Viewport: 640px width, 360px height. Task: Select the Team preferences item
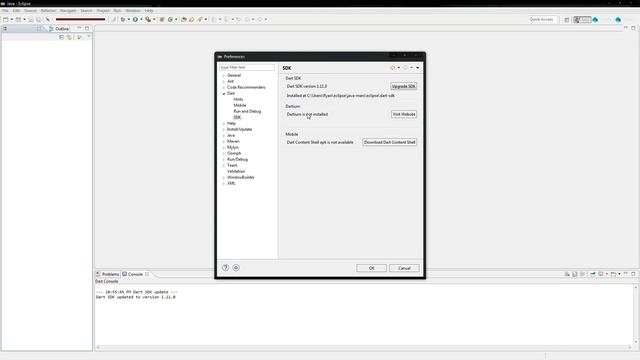pos(232,165)
